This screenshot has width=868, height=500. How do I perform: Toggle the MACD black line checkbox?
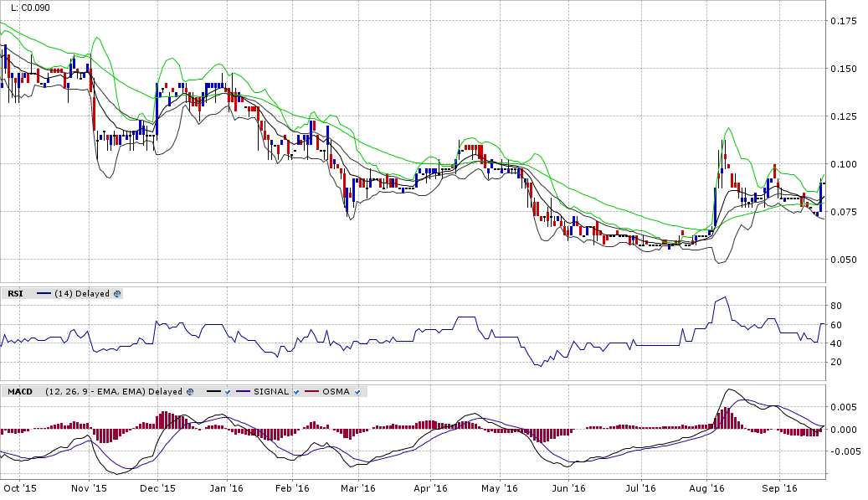point(228,391)
